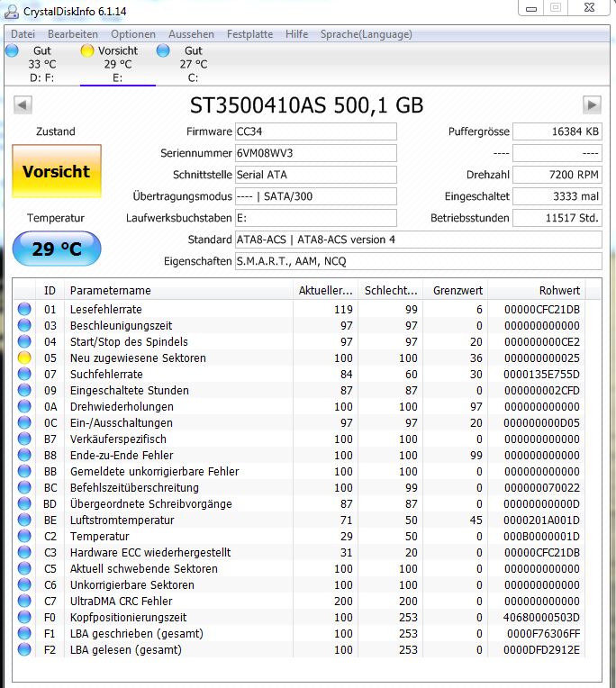The height and width of the screenshot is (688, 616).
Task: Select the UltraDMA CRC Fehler parameter name
Action: 121,602
